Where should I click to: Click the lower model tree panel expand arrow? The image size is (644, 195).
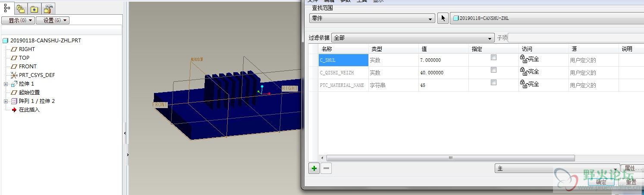(128, 154)
